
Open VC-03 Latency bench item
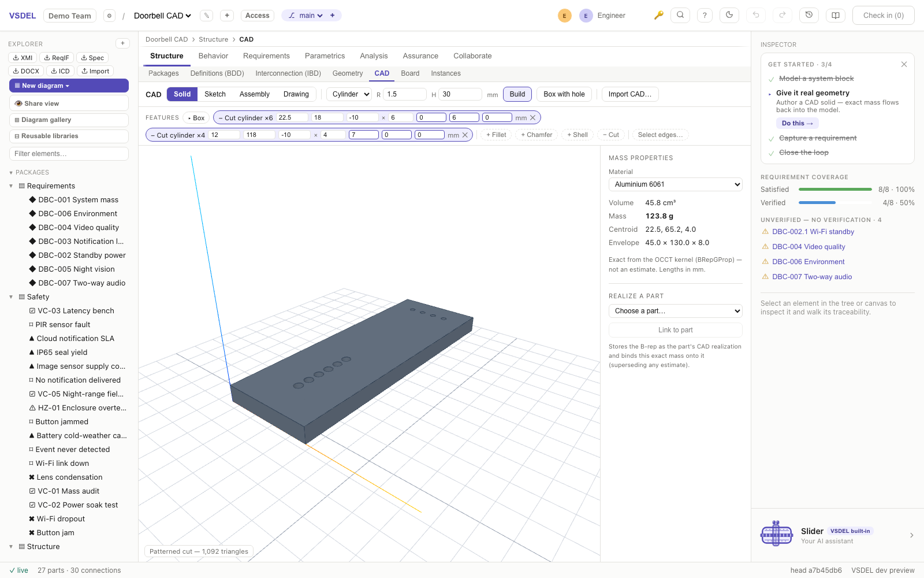click(x=76, y=311)
